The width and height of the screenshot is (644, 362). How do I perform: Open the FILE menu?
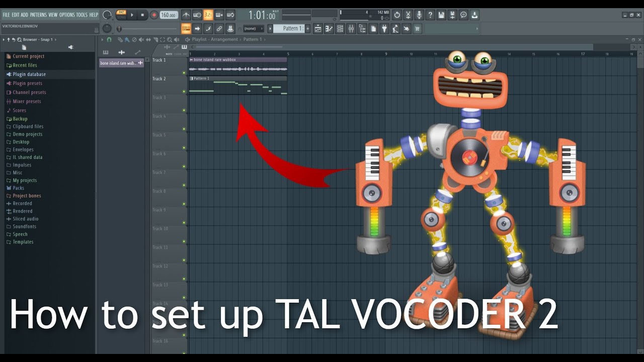(6, 15)
